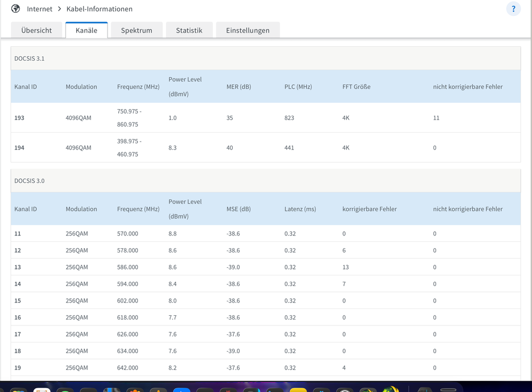This screenshot has width=532, height=392.
Task: Click the DOCSIS 3.1 section header
Action: pos(29,59)
